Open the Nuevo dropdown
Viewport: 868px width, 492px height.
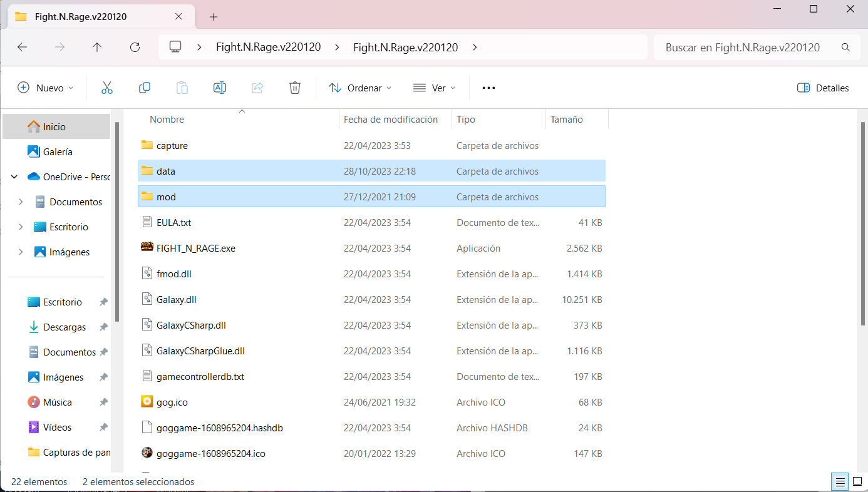click(x=45, y=88)
